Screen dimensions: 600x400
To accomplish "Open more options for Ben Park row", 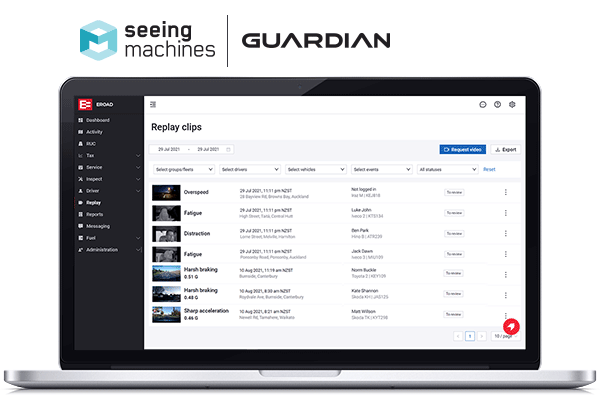I will coord(505,233).
